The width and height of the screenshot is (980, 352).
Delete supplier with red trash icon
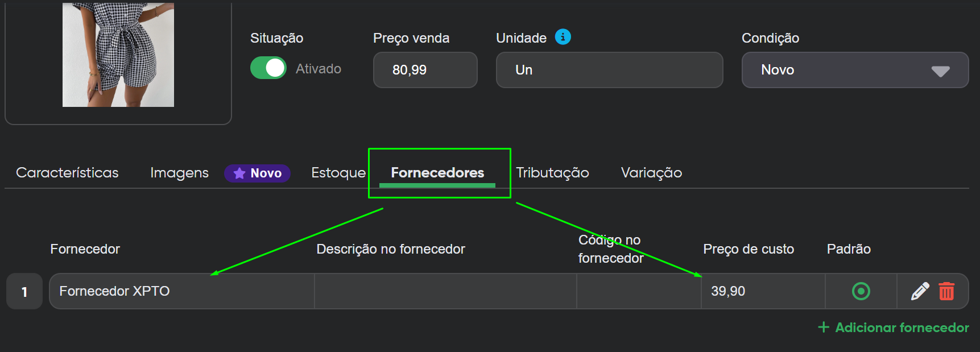click(946, 291)
